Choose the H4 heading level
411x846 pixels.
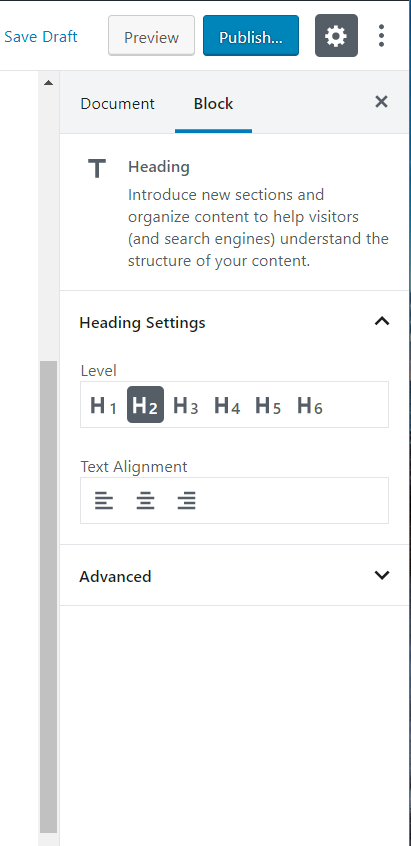point(227,405)
